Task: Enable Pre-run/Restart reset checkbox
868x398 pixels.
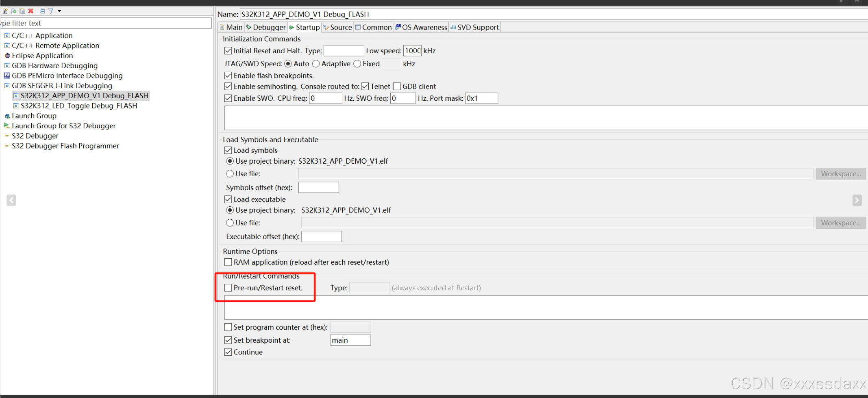Action: [228, 288]
